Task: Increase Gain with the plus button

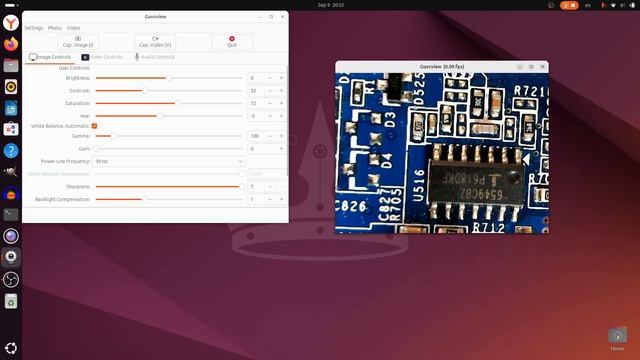Action: (x=281, y=149)
